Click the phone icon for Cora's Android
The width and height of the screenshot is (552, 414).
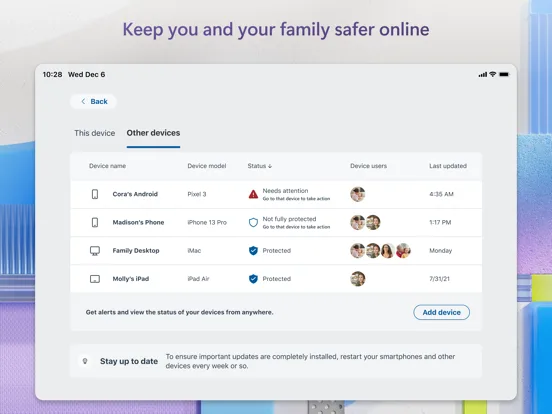tap(95, 194)
